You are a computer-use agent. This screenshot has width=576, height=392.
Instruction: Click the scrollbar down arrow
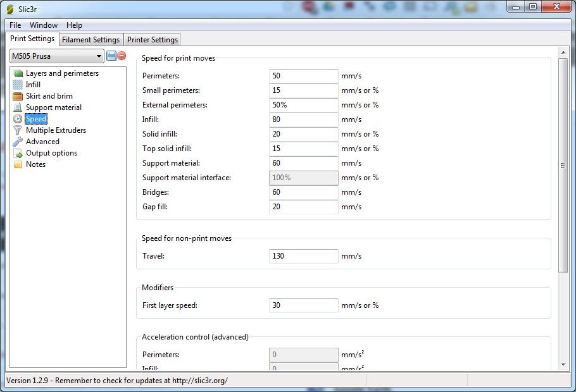pyautogui.click(x=563, y=365)
